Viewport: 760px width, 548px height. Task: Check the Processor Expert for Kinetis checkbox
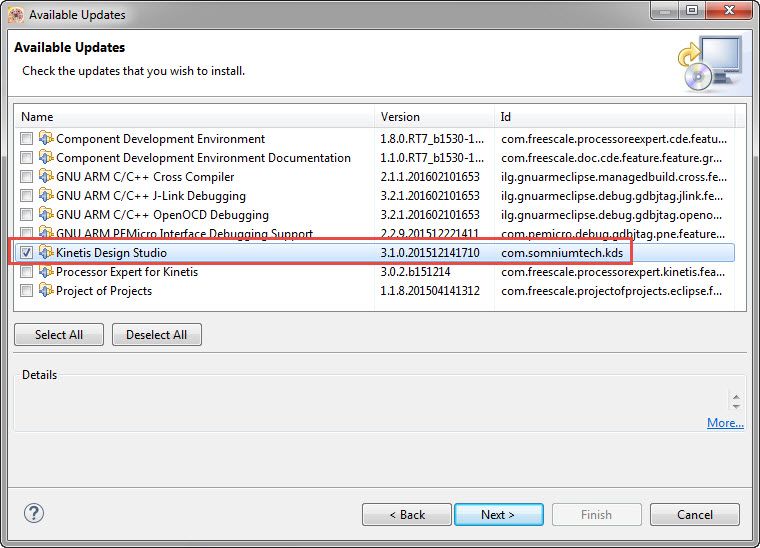(26, 272)
